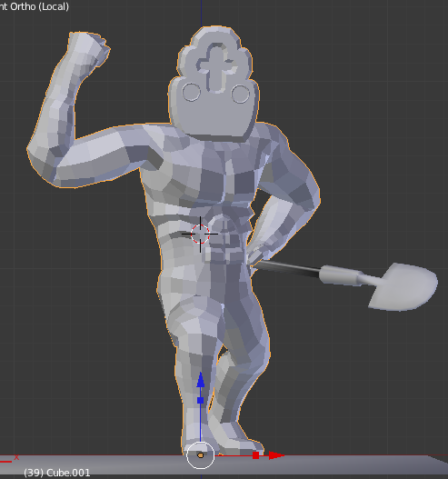Viewport: 448px width, 479px height.
Task: Select the gray ground plane under the character
Action: coord(224,466)
